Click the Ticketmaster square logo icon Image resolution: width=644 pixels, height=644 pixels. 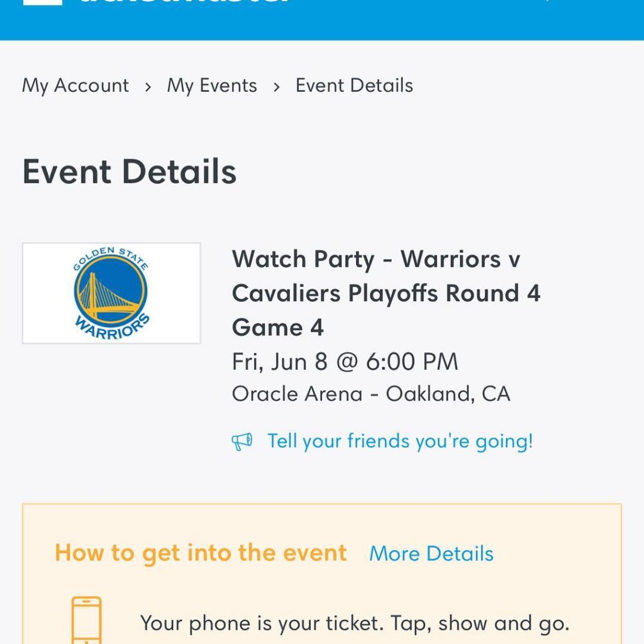[43, 2]
